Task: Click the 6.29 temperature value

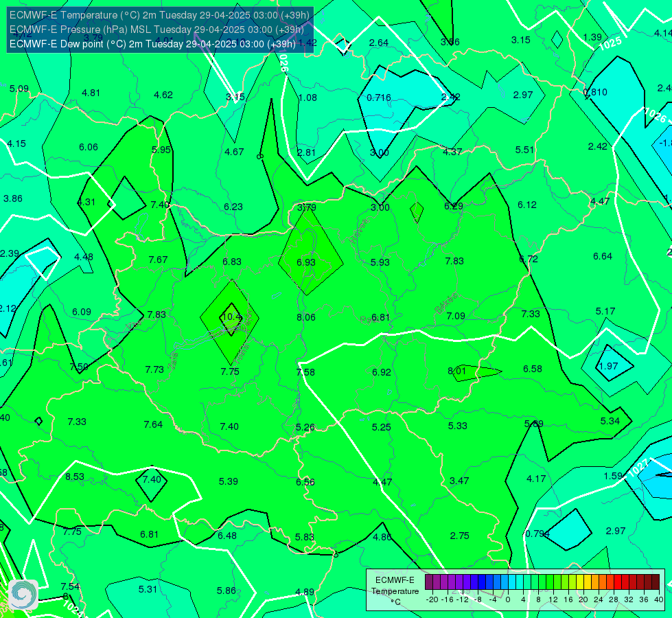Action: (x=454, y=206)
